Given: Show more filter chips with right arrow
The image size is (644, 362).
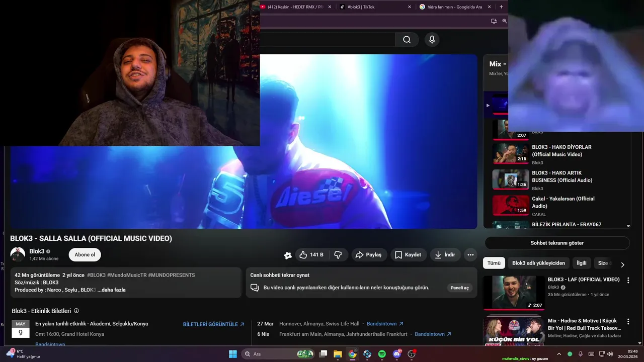Looking at the screenshot, I should [x=622, y=264].
